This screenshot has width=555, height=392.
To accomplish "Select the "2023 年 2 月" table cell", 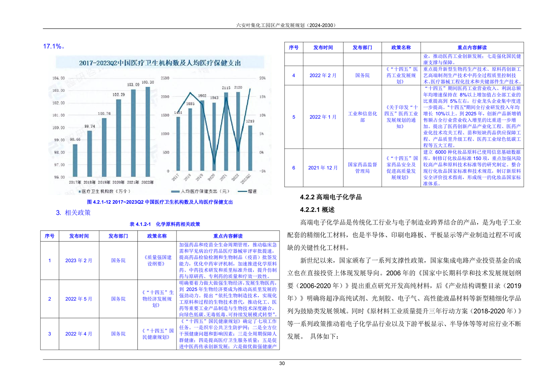I will pos(79,260).
